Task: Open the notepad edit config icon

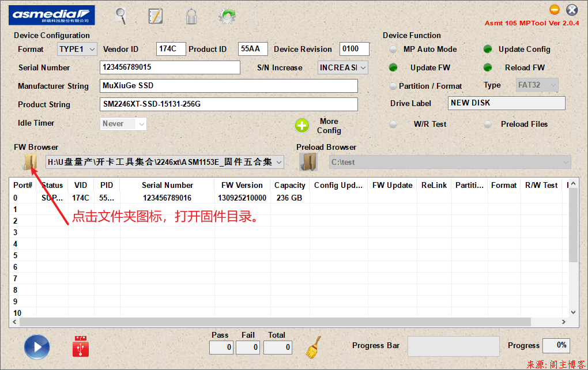Action: [155, 16]
